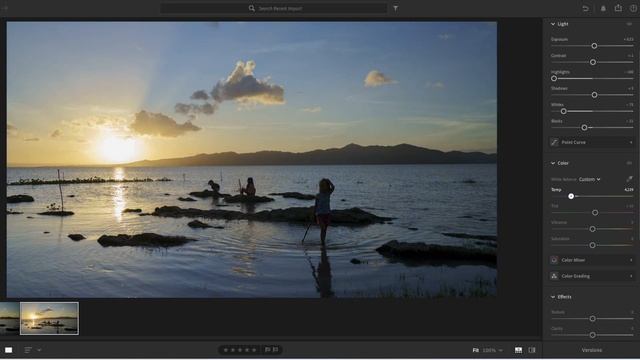The height and width of the screenshot is (360, 640).
Task: Click the Temp slider handle
Action: point(571,196)
